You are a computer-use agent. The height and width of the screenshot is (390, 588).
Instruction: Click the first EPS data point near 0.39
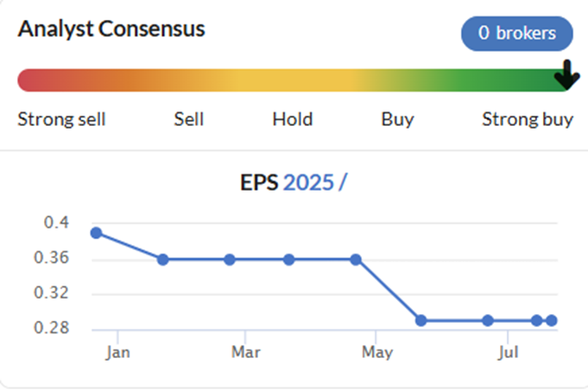pyautogui.click(x=97, y=233)
